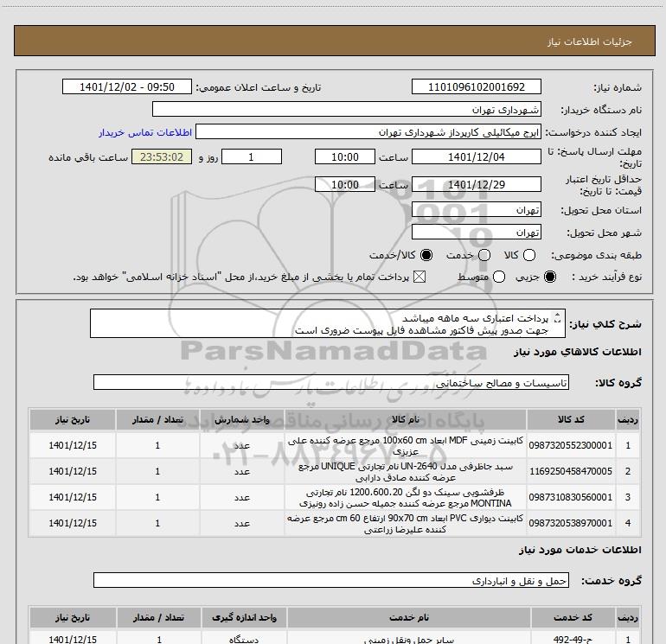Click the PVC wall cabinet item name
666x644 pixels.
point(405,524)
